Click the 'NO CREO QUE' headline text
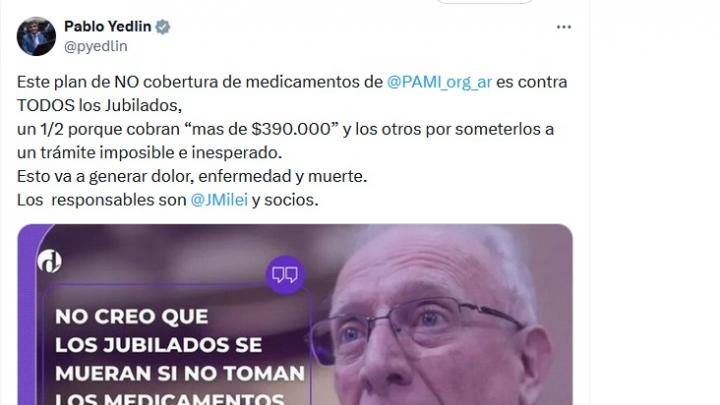 [131, 316]
